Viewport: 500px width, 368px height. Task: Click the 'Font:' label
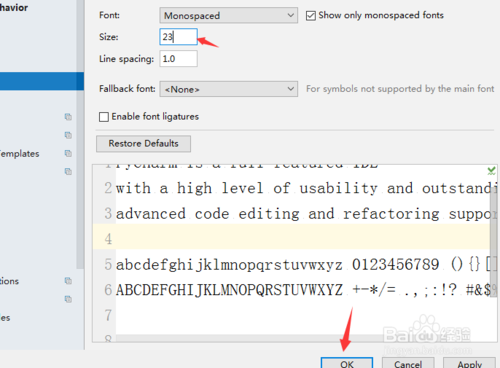pos(109,15)
